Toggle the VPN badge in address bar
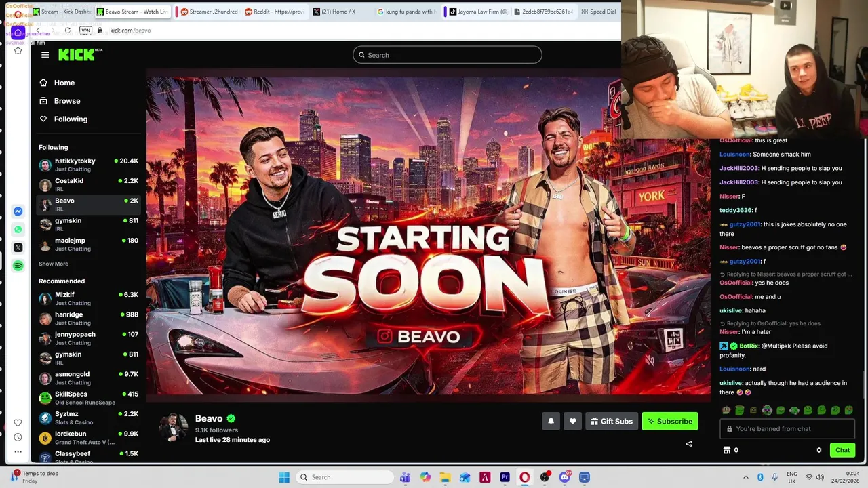868x488 pixels. click(85, 30)
